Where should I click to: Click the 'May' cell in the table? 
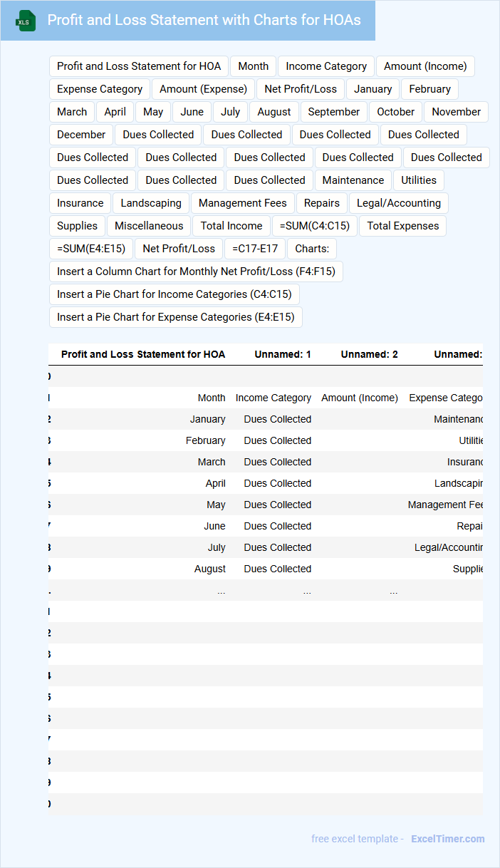[x=216, y=505]
